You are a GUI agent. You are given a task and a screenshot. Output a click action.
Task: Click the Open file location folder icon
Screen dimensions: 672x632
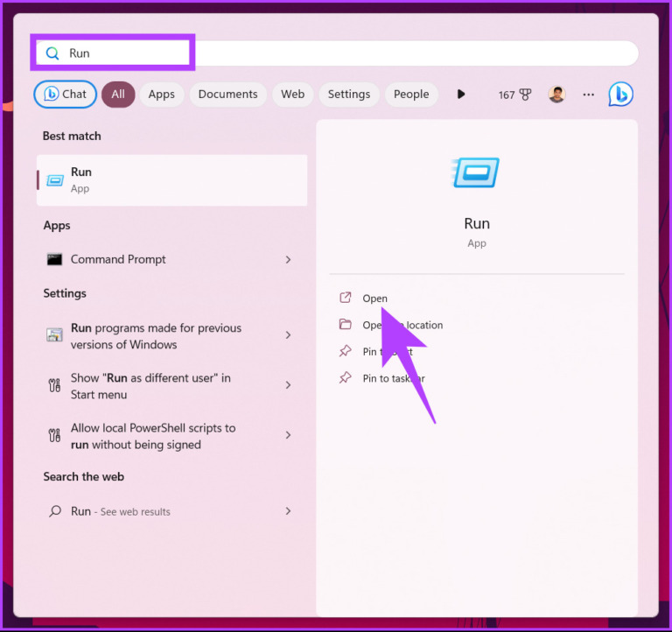pos(346,324)
